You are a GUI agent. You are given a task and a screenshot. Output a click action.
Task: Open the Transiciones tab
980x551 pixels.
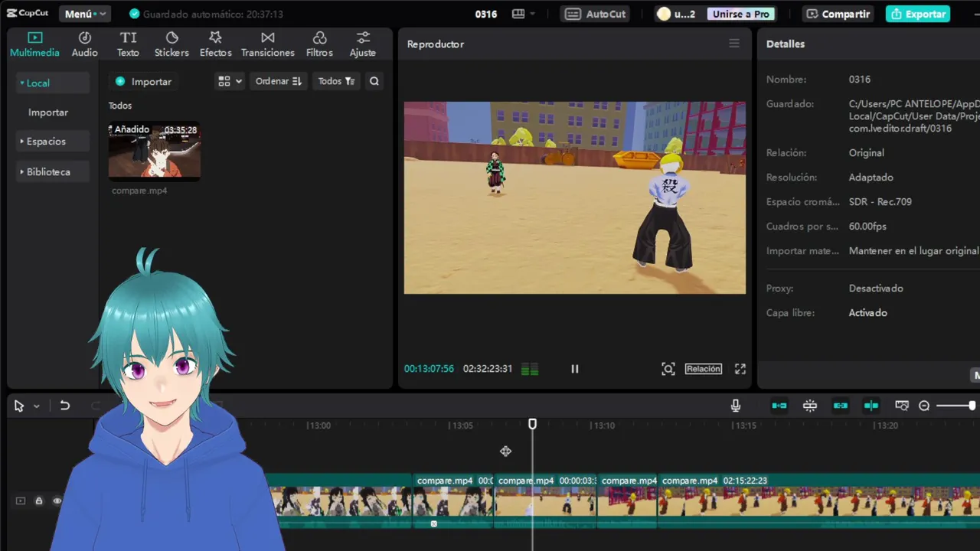point(267,44)
